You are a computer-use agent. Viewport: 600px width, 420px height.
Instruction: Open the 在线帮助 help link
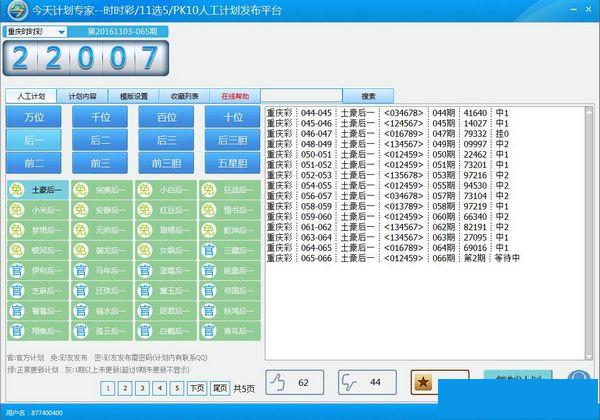(235, 96)
